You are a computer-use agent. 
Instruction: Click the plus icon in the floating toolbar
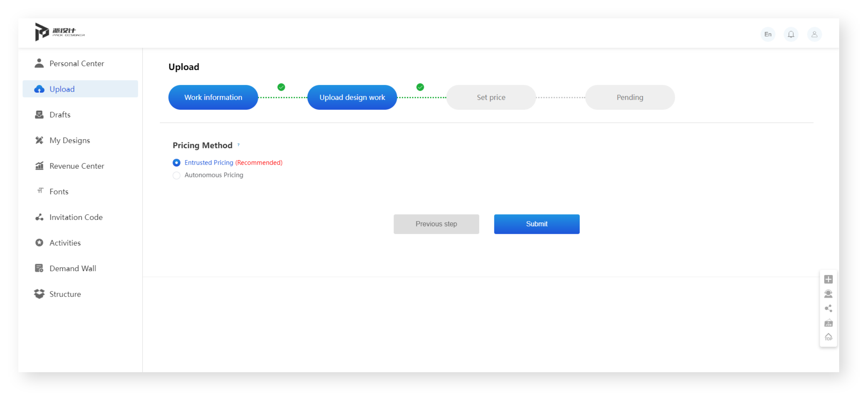tap(828, 279)
